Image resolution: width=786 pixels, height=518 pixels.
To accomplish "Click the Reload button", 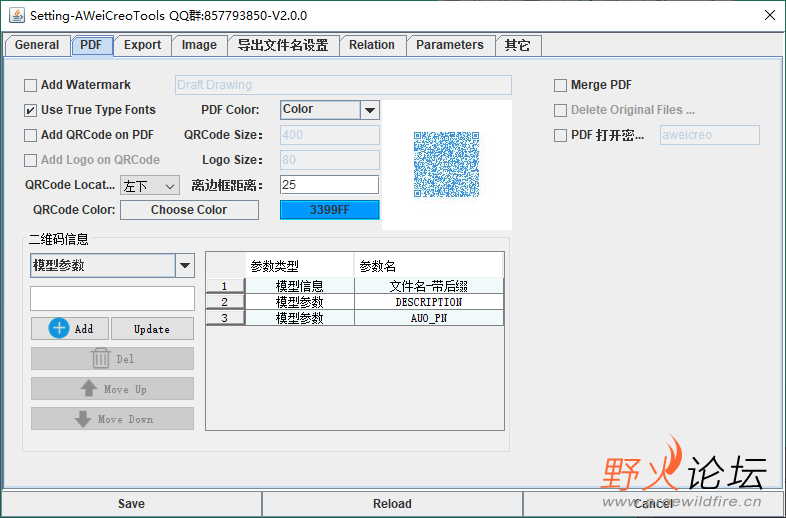I will (392, 503).
